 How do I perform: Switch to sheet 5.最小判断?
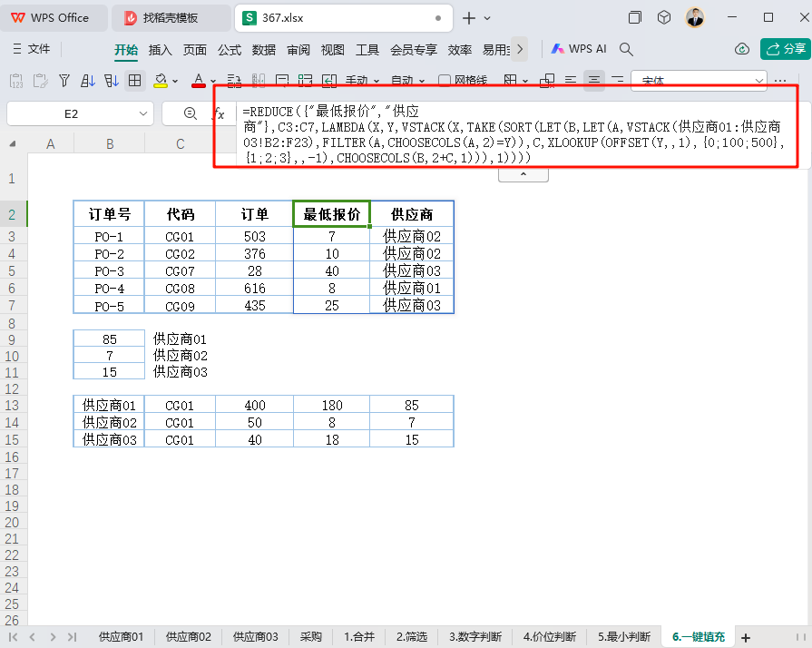(x=624, y=637)
